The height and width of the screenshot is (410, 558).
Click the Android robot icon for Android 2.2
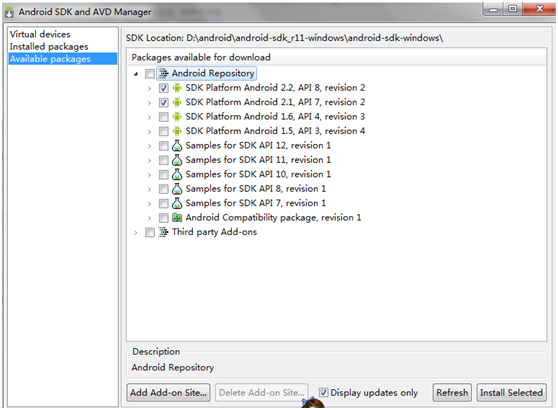click(x=177, y=88)
